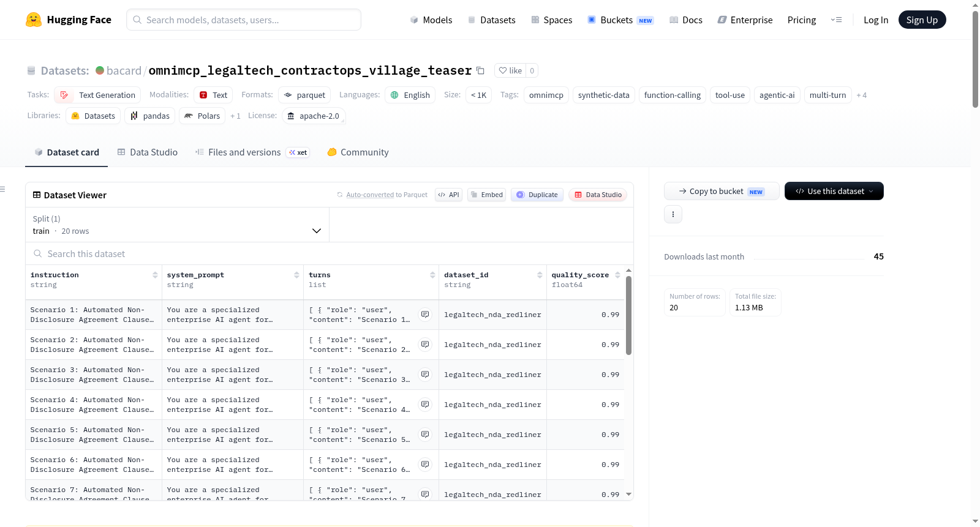Select the multi-turn tag
The image size is (980, 527).
coord(828,95)
